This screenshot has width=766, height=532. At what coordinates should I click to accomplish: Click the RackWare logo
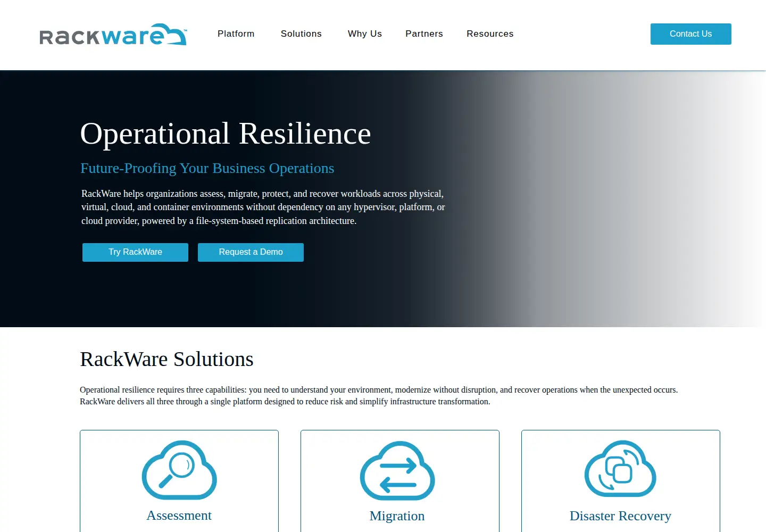(x=113, y=35)
